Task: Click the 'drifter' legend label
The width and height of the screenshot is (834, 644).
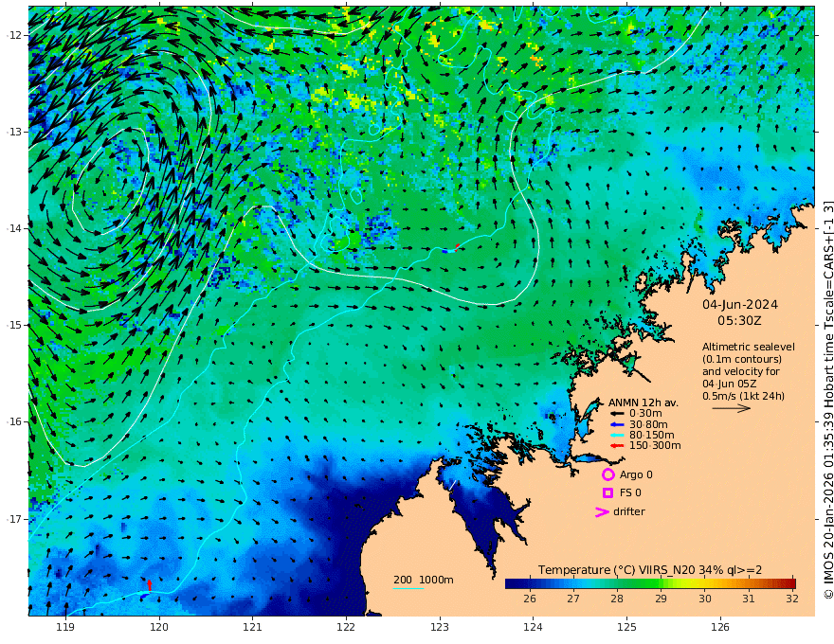Action: click(628, 511)
